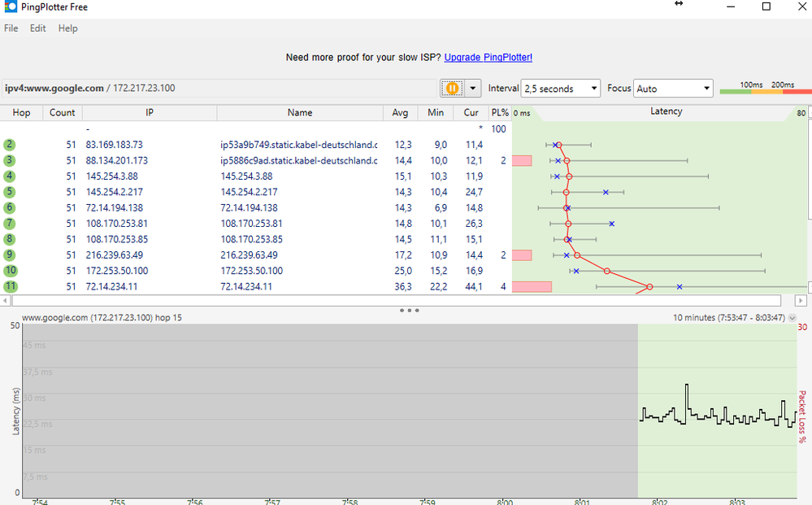The height and width of the screenshot is (505, 812).
Task: Open the dropdown arrow beside the pause button
Action: coord(473,89)
